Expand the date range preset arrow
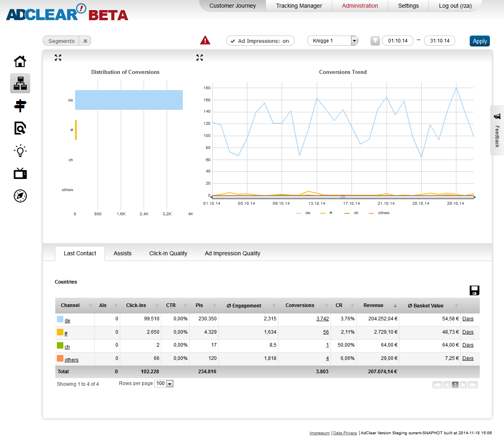Screen dimensions: 504x448 [375, 41]
